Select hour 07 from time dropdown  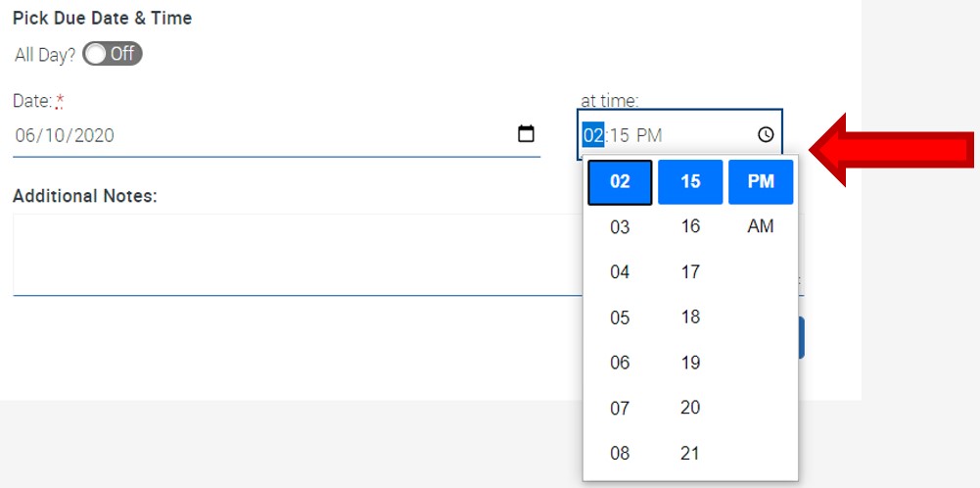coord(620,408)
